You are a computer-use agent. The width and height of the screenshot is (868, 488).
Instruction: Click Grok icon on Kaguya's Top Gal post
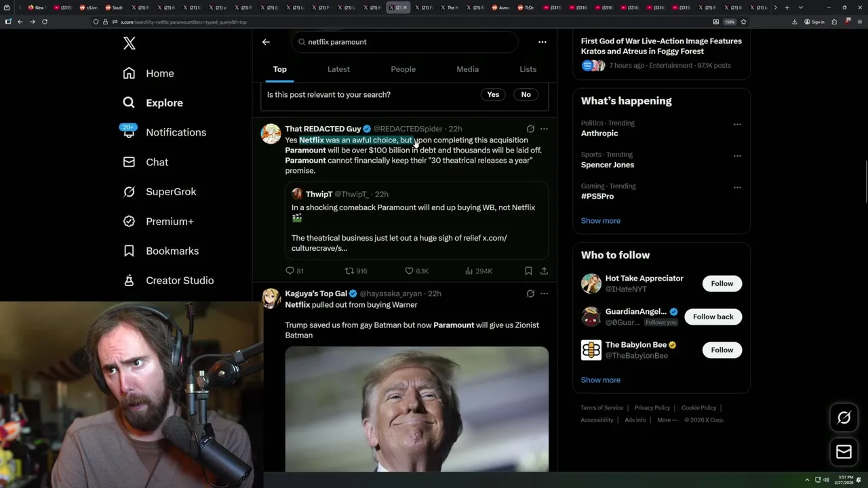530,293
